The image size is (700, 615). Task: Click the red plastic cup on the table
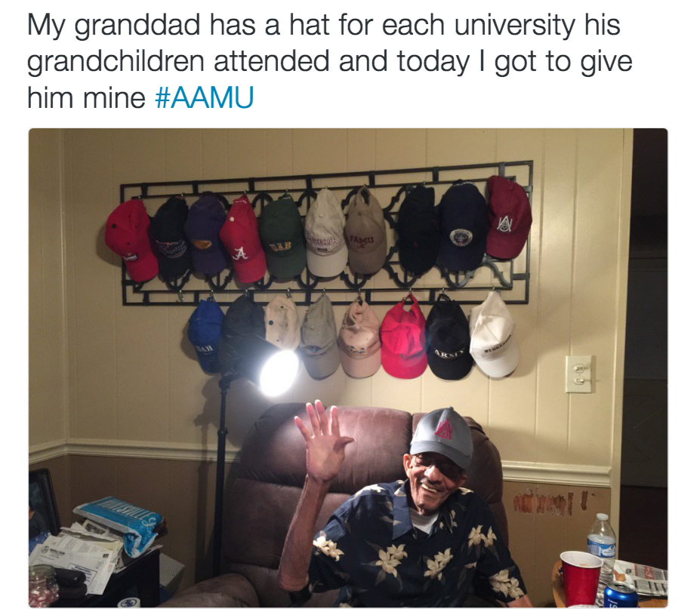click(581, 577)
